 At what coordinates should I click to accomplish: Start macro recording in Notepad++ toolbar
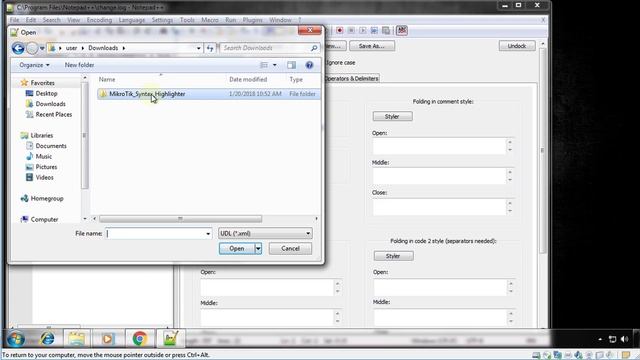coord(340,31)
